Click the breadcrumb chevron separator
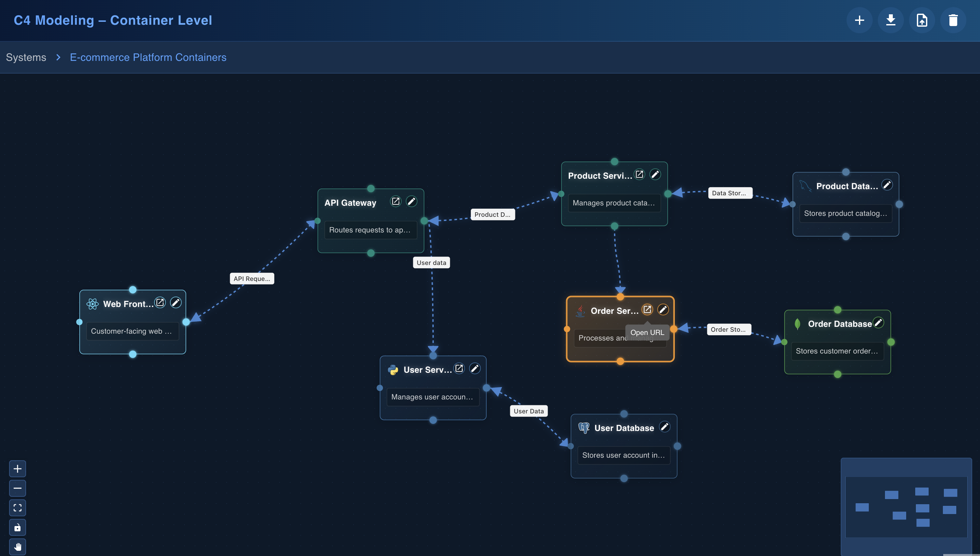The image size is (980, 556). [58, 57]
